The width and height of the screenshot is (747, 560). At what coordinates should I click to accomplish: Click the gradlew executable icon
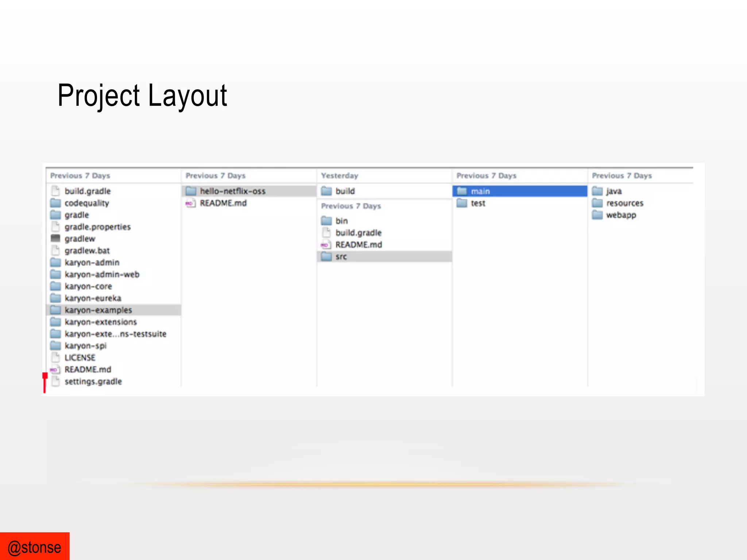click(55, 238)
